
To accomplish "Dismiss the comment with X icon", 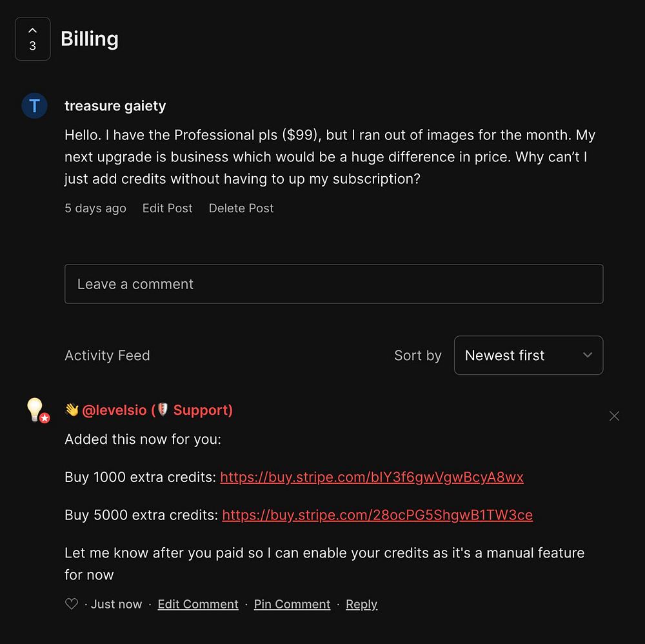I will tap(614, 416).
